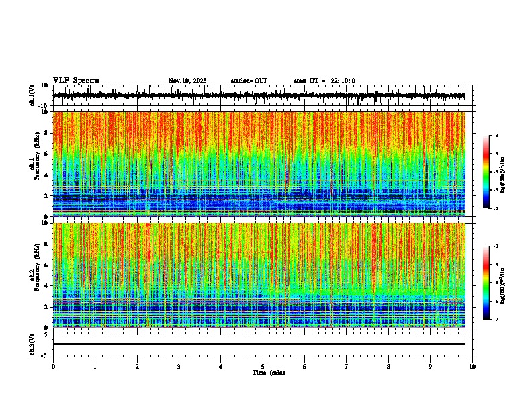Click the ch.3 axis tick "-5"
Screen dimensions: 532x411
pyautogui.click(x=45, y=355)
